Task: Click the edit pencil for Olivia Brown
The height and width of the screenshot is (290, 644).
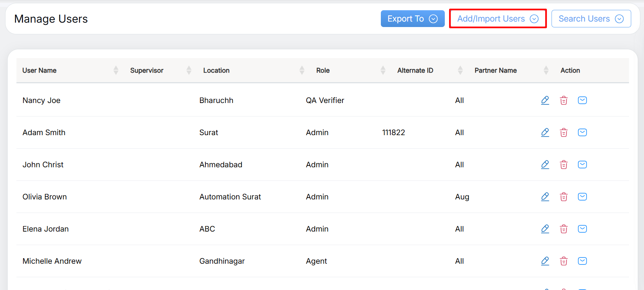Action: point(545,196)
